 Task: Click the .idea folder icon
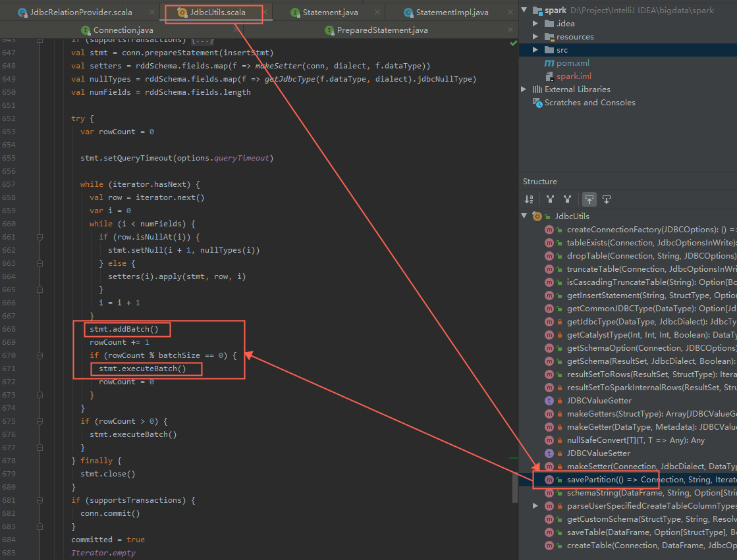click(549, 24)
